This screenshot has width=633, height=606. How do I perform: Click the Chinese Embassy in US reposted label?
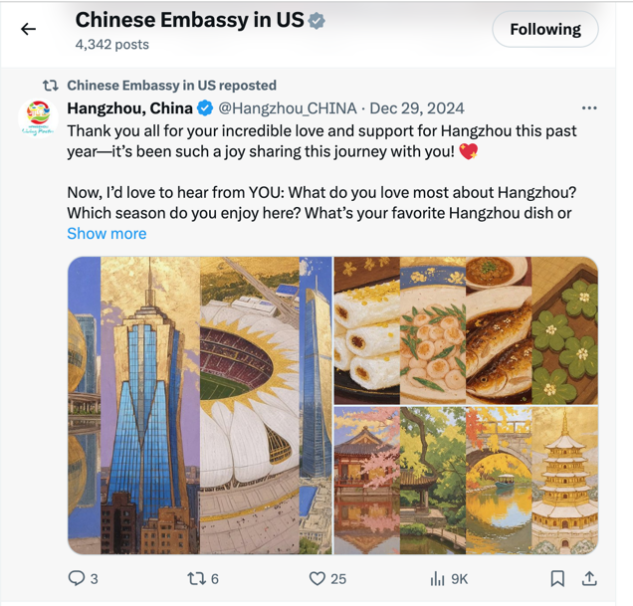(172, 85)
